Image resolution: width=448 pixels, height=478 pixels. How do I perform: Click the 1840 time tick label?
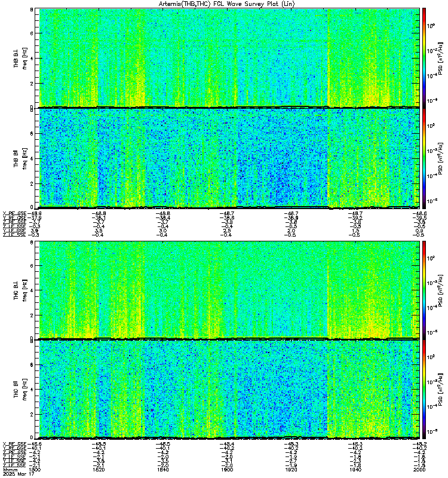coord(162,470)
